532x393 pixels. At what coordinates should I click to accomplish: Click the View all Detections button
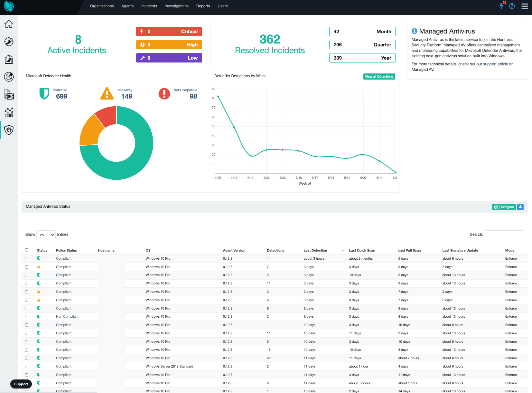(x=379, y=76)
